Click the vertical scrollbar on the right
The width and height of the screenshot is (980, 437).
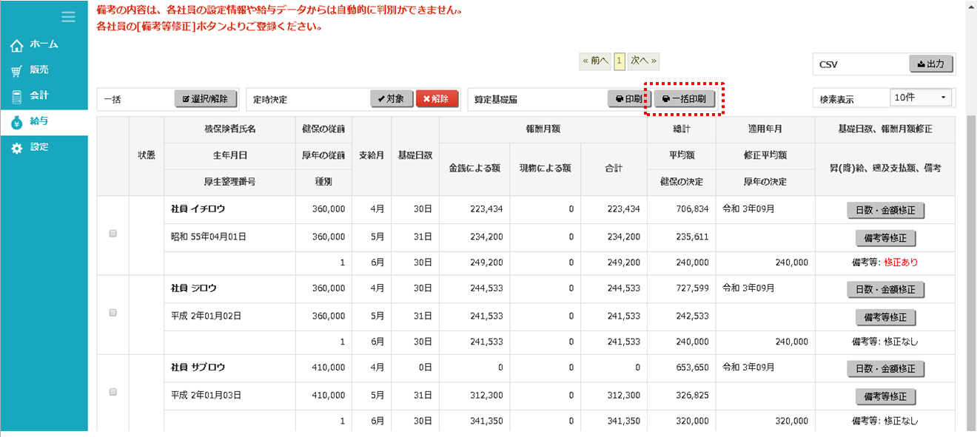click(x=970, y=259)
